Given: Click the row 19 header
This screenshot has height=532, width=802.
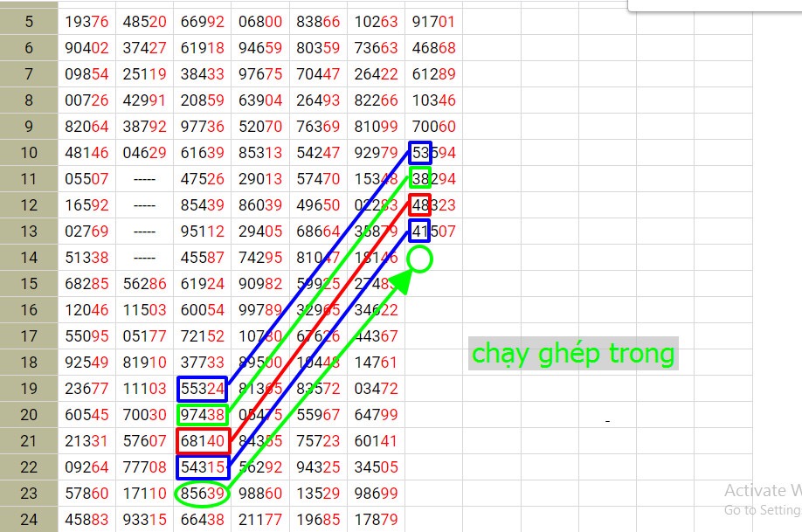Looking at the screenshot, I should point(29,389).
